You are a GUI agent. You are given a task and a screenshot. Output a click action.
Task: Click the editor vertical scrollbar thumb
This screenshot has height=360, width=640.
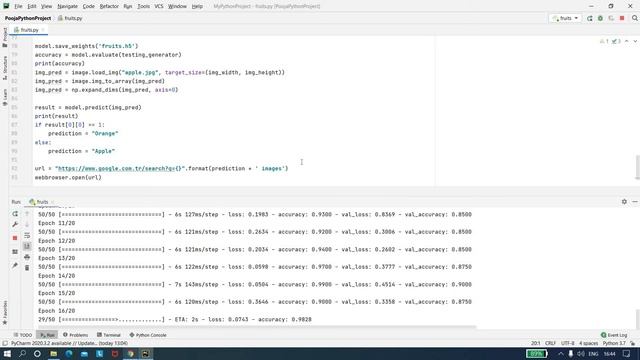coord(637,167)
